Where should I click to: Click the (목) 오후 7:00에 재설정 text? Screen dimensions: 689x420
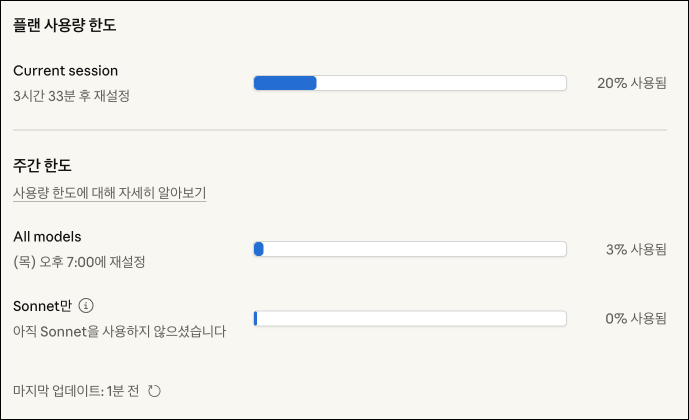(80, 262)
